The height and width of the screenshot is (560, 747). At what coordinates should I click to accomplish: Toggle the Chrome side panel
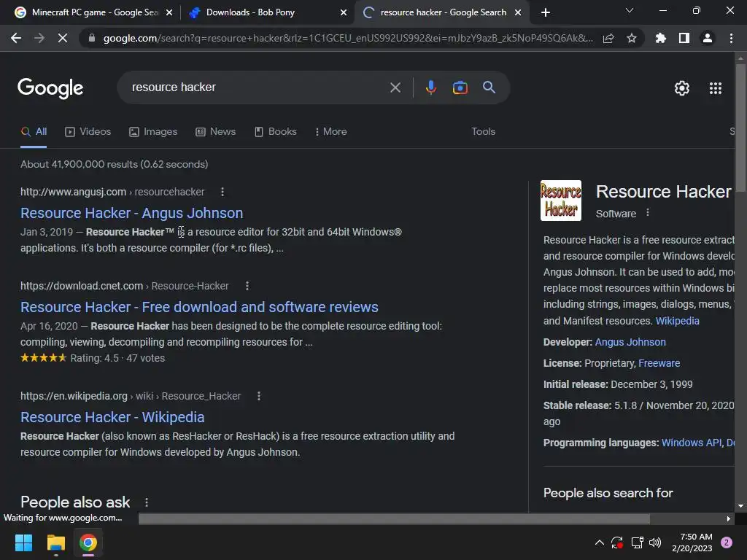click(x=684, y=38)
